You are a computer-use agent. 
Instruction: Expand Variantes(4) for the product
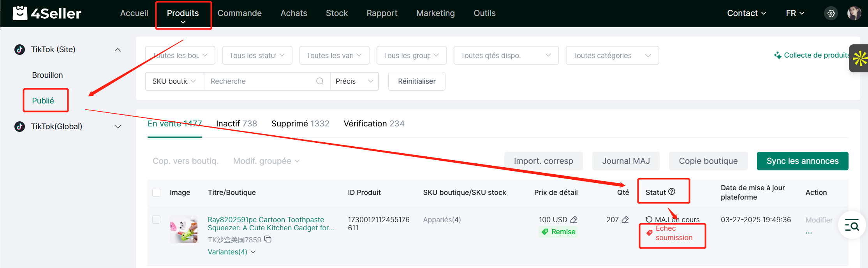coord(231,252)
